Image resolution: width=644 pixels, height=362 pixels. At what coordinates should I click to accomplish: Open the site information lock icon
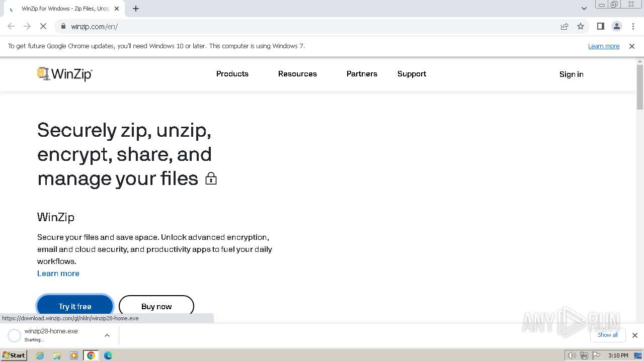pyautogui.click(x=63, y=26)
